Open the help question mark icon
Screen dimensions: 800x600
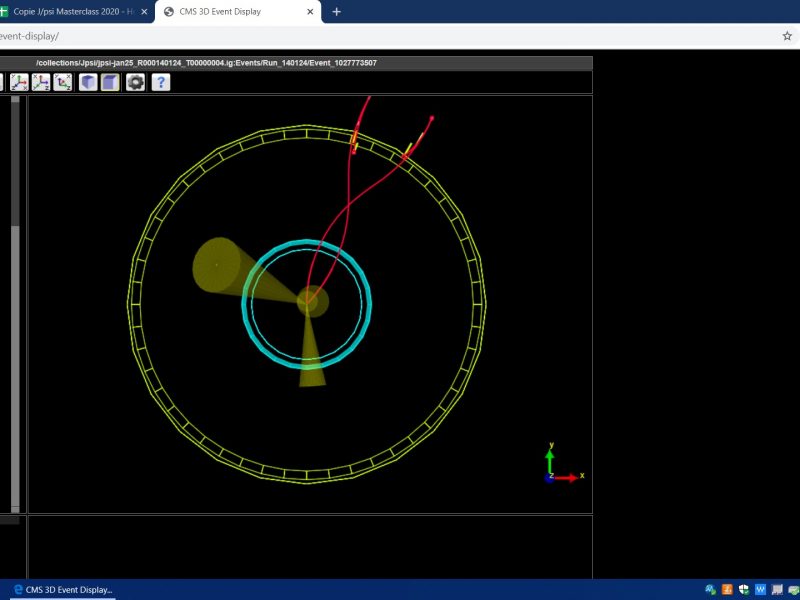pyautogui.click(x=160, y=82)
